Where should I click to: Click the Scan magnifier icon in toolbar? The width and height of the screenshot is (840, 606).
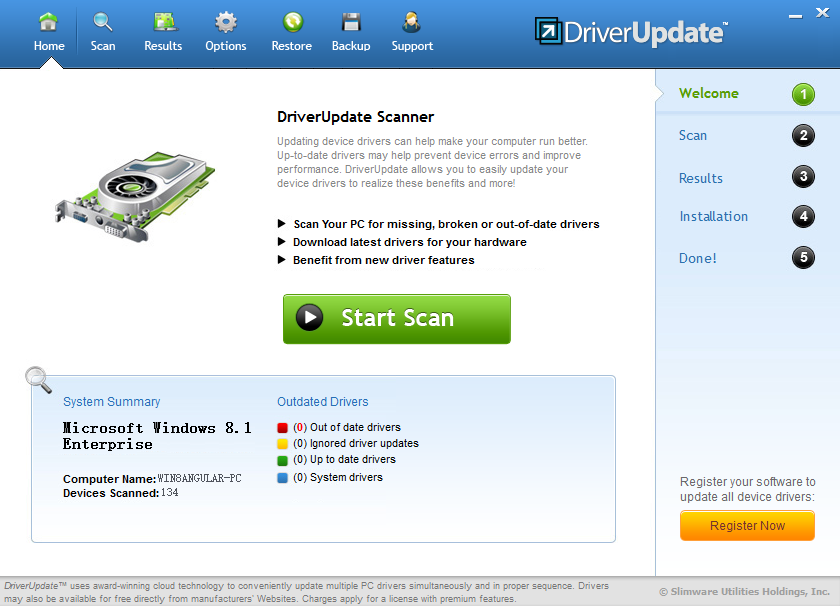pos(102,22)
